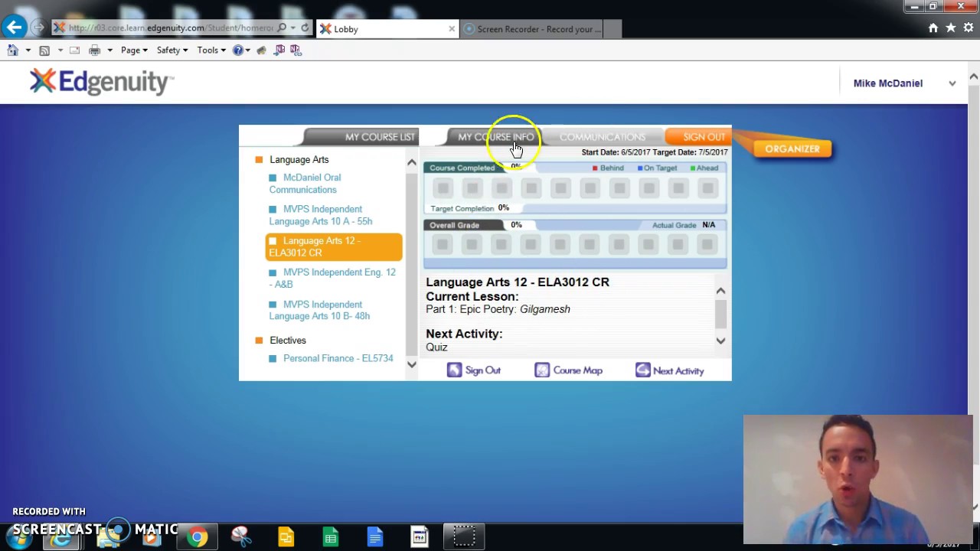Expand the Print dropdown arrow
This screenshot has width=980, height=551.
pyautogui.click(x=109, y=51)
